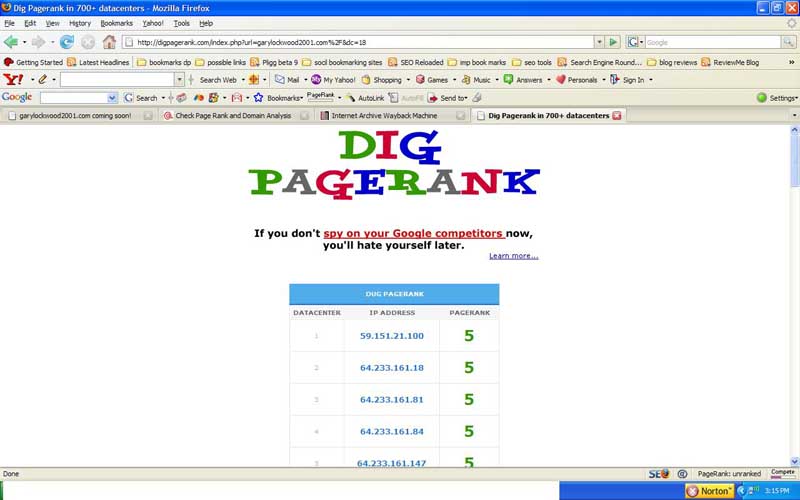Viewport: 800px width, 500px height.
Task: Open the Back button history dropdown arrow
Action: click(x=24, y=42)
